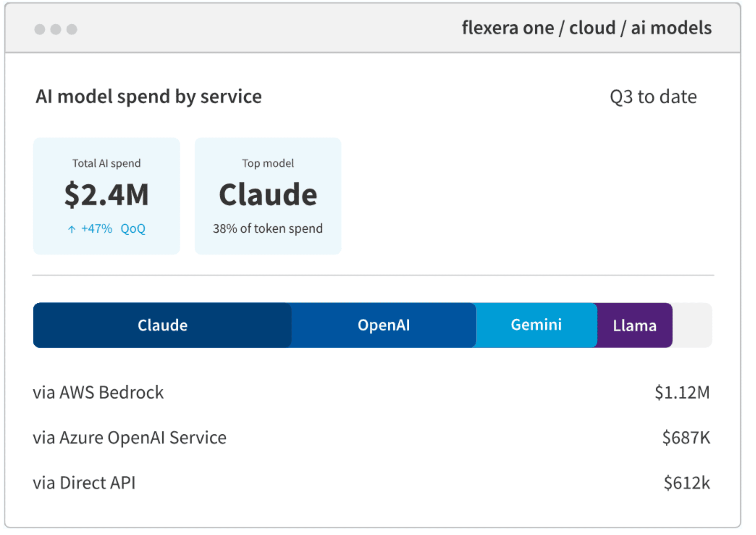Click the 'flexera one / cloud / ai models' breadcrumb
The image size is (756, 535).
586,28
